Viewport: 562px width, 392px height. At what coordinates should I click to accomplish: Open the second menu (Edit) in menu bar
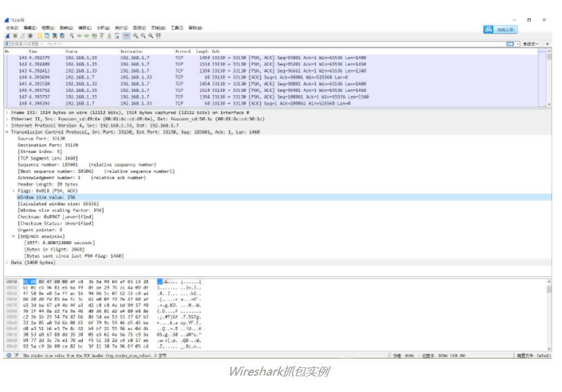coord(29,28)
